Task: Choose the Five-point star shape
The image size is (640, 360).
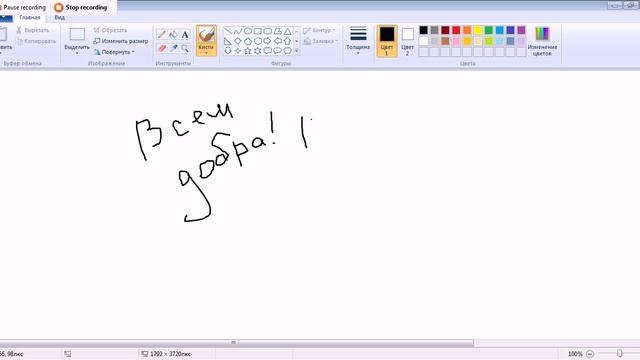Action: pyautogui.click(x=248, y=51)
